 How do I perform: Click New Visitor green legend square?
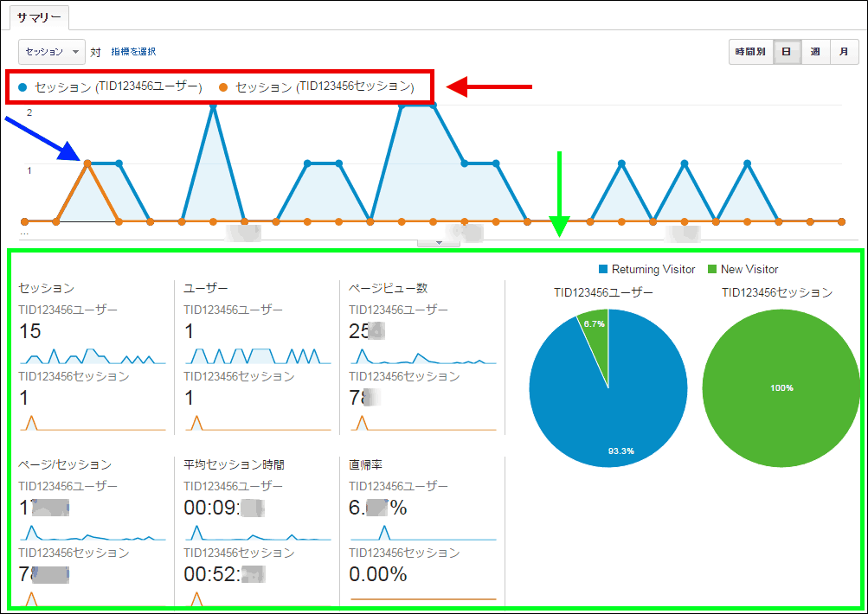click(x=712, y=270)
